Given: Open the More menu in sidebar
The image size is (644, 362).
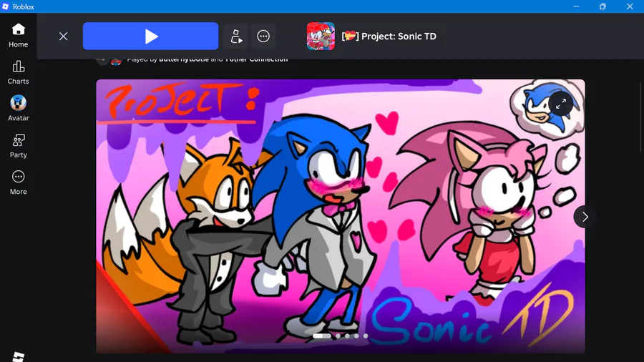Looking at the screenshot, I should [x=18, y=183].
